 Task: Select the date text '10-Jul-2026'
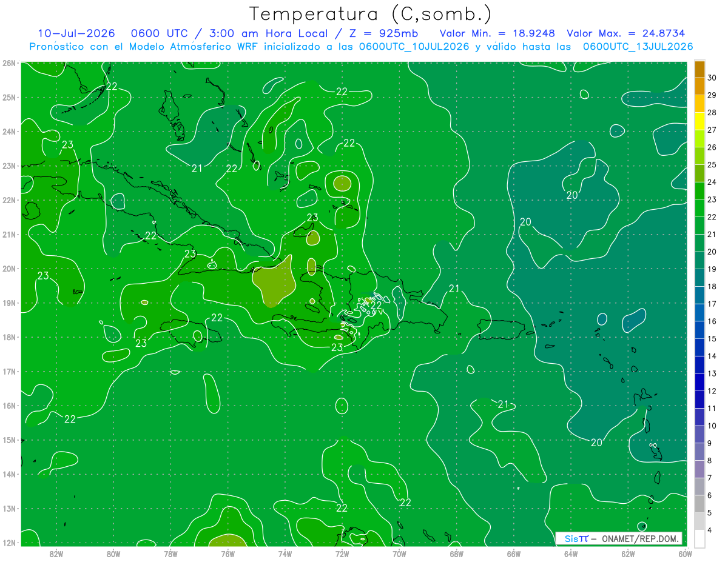(x=76, y=33)
